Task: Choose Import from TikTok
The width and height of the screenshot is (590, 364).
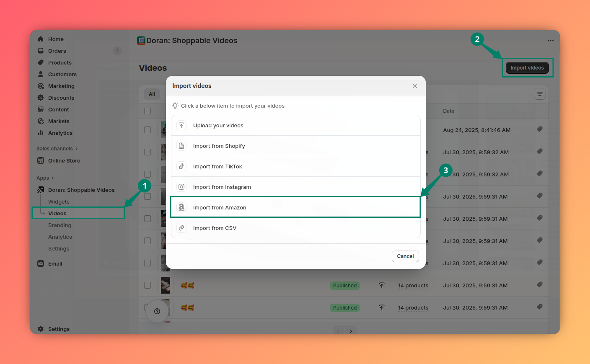Action: (295, 166)
